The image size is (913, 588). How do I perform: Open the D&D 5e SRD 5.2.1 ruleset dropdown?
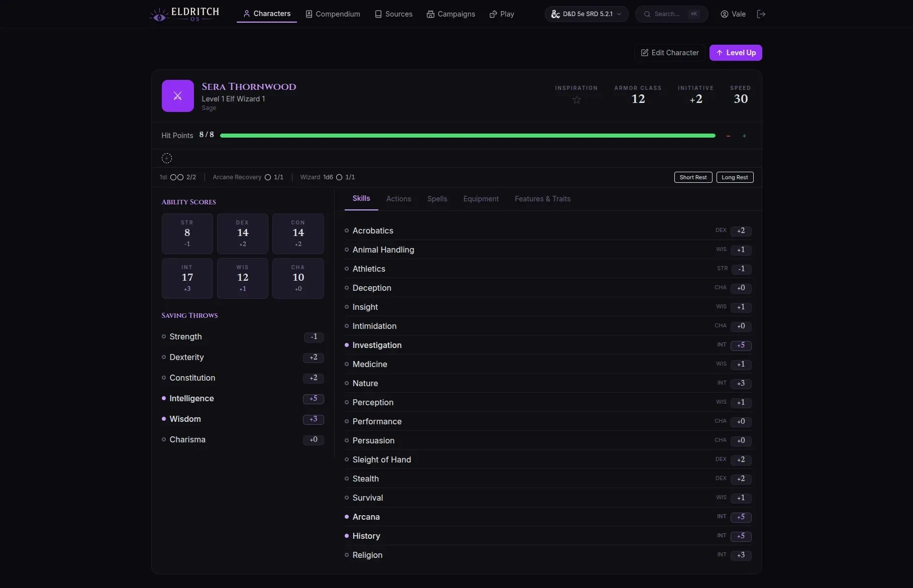coord(586,14)
